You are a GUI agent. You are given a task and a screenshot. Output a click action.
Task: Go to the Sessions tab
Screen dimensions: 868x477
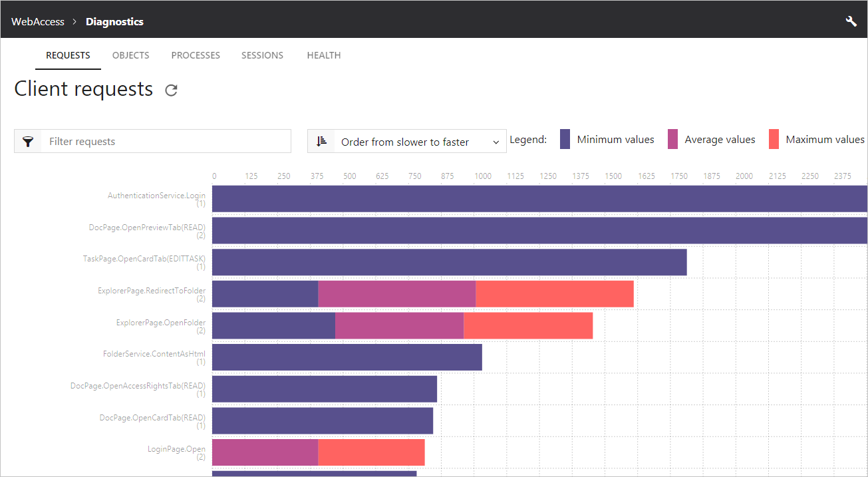pos(262,55)
